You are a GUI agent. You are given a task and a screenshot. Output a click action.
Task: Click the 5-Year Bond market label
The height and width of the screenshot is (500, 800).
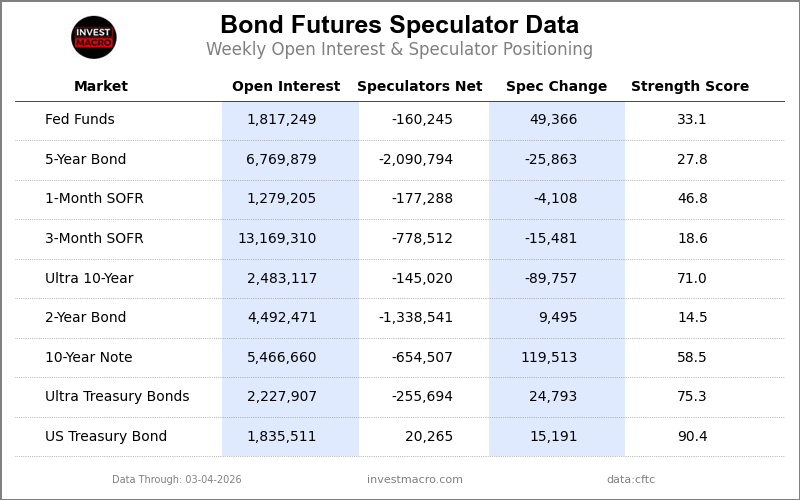click(86, 160)
